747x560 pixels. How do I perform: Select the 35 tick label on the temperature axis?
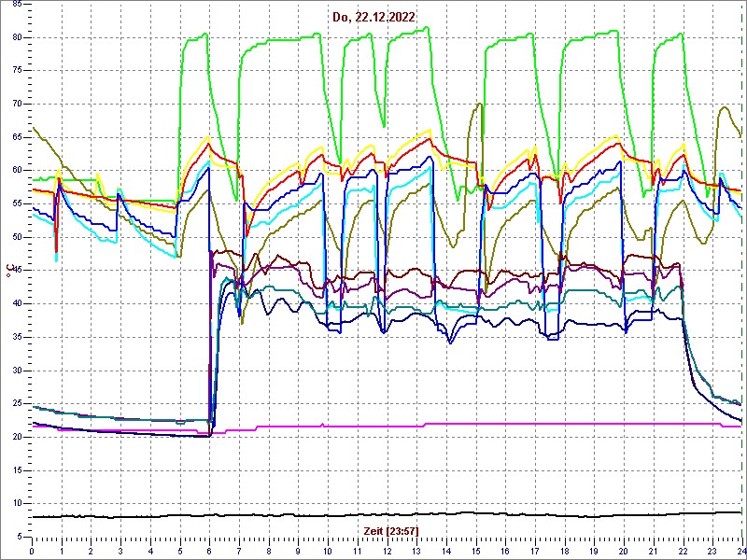pos(17,337)
